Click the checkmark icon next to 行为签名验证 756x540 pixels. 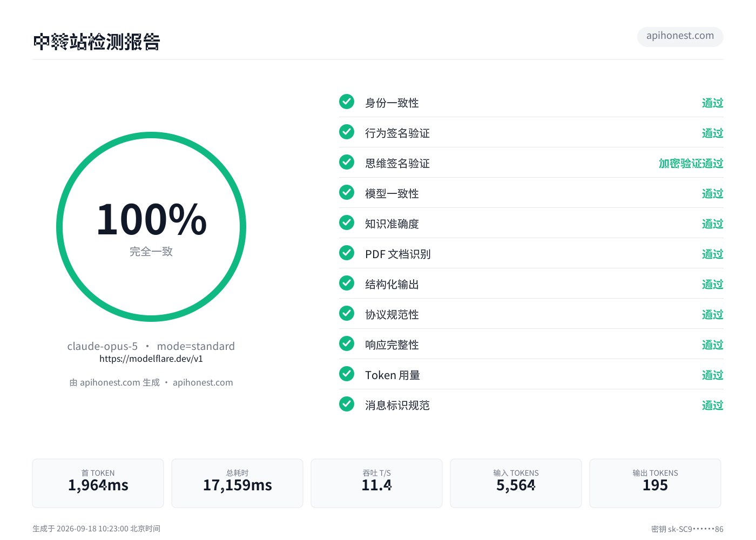click(347, 132)
